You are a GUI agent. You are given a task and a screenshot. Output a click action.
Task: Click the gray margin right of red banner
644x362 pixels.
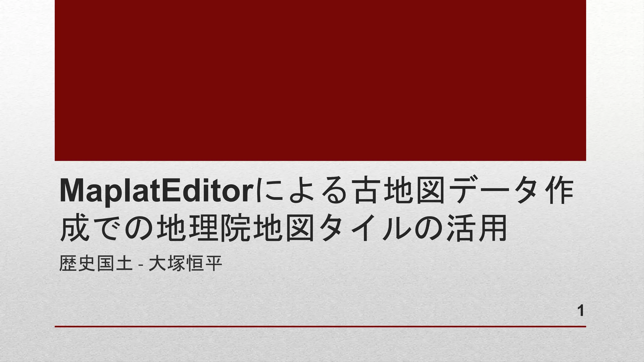615,80
